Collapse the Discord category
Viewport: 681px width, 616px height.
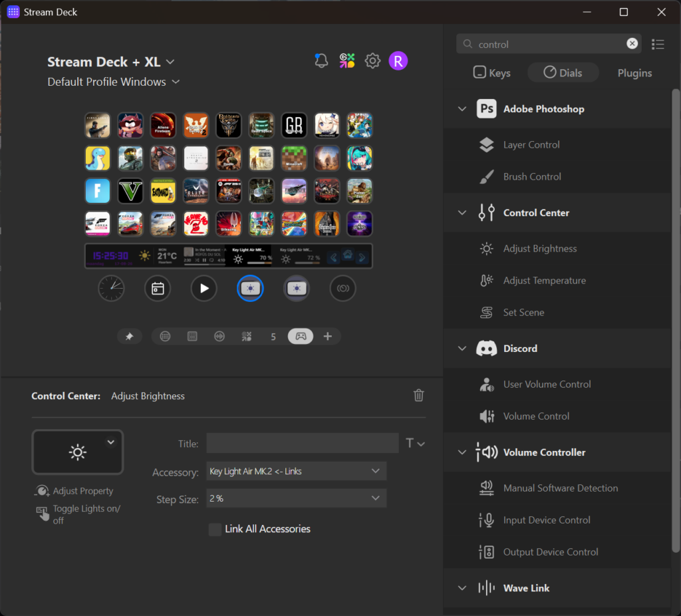tap(462, 349)
